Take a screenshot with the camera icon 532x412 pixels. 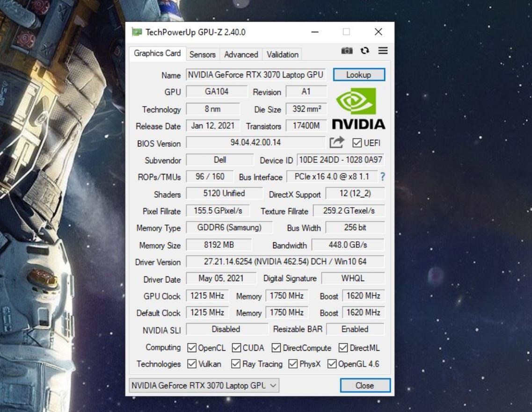pyautogui.click(x=347, y=51)
